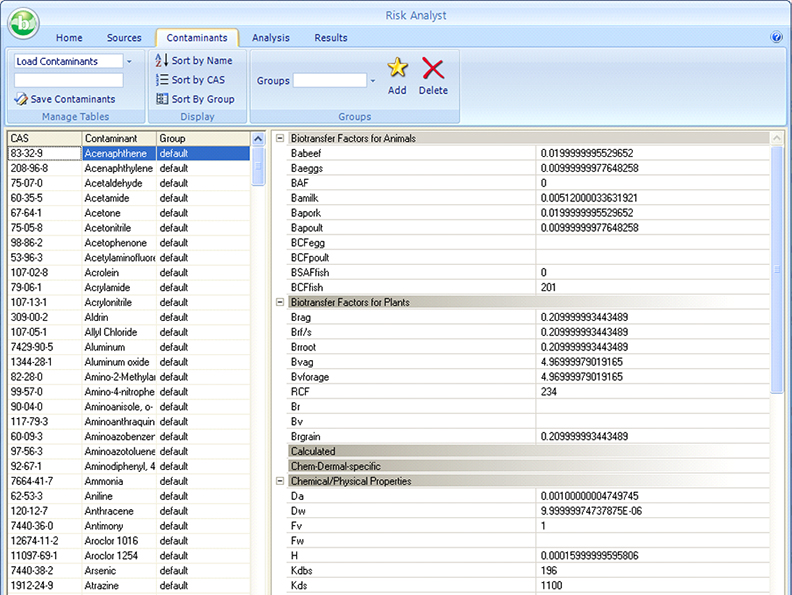
Task: Open the Load Contaminants dropdown
Action: [129, 62]
